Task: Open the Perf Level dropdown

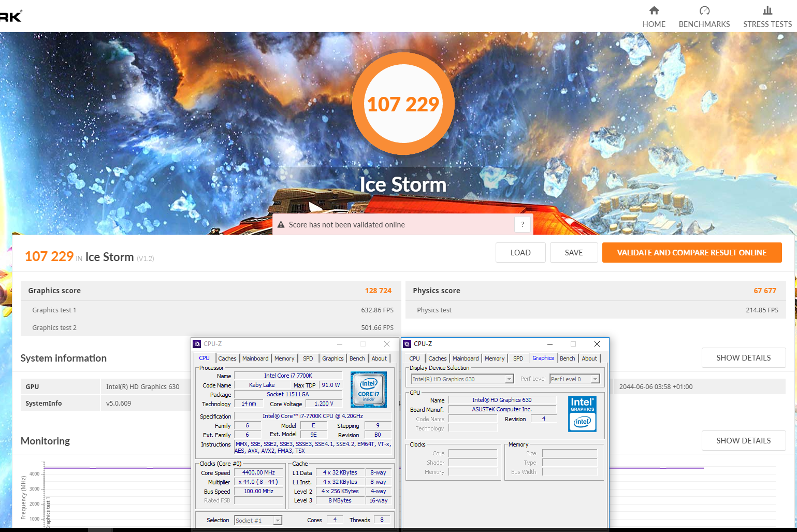Action: coord(574,379)
